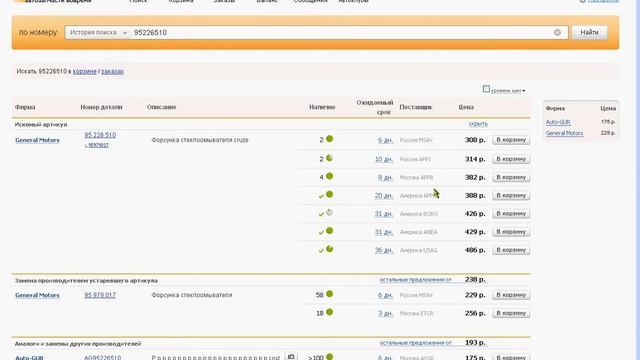This screenshot has height=360, width=640.
Task: Open the корзине link in the search hint
Action: 84,71
